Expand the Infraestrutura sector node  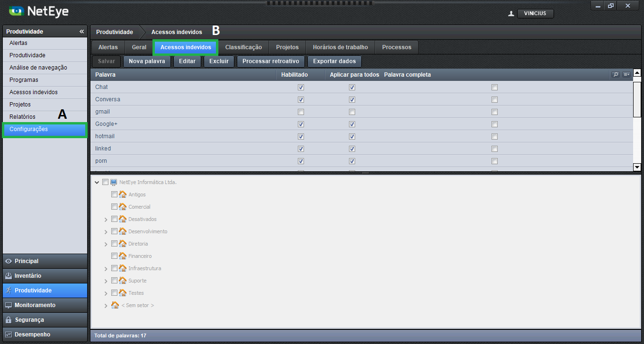click(x=106, y=269)
